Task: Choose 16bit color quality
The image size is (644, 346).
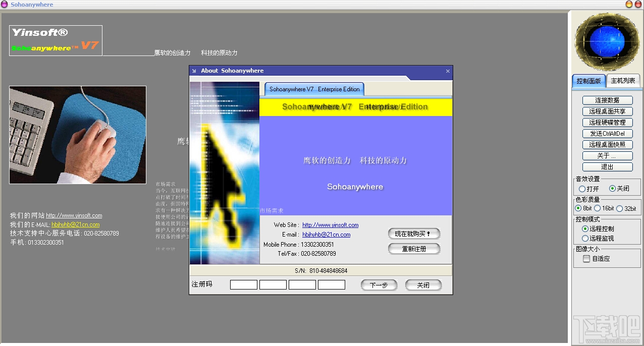Action: coord(604,208)
